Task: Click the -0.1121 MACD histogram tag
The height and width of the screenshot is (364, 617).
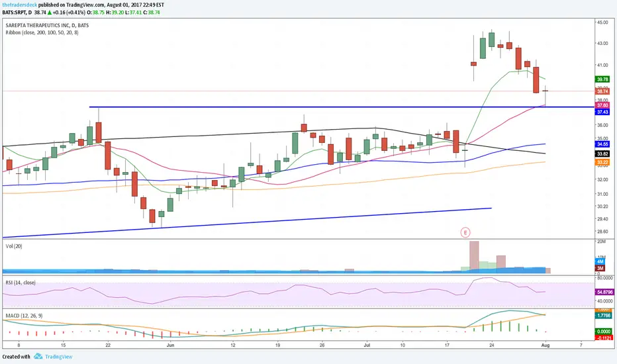Action: click(x=604, y=338)
